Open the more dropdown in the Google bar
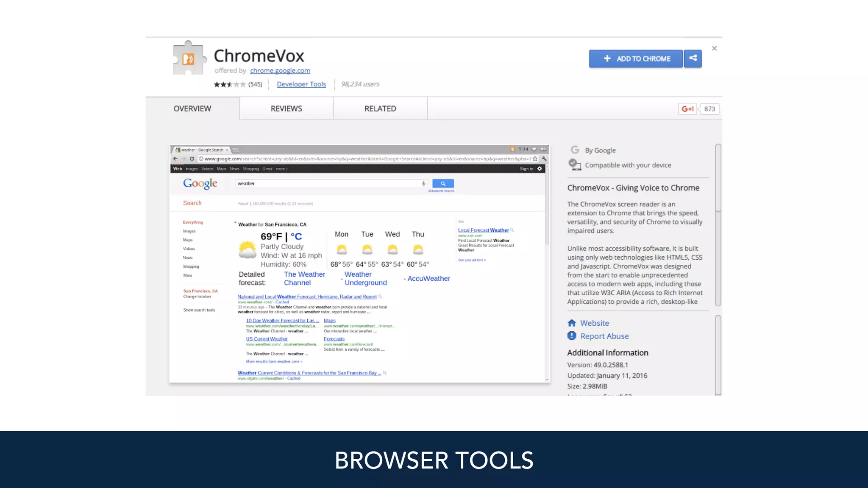 coord(282,169)
